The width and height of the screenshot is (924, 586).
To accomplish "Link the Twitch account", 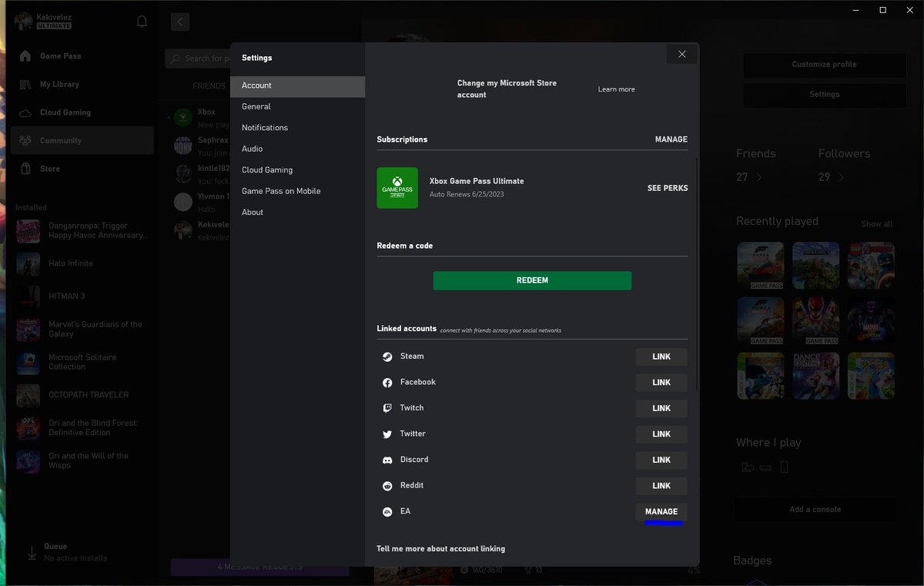I will pyautogui.click(x=661, y=408).
